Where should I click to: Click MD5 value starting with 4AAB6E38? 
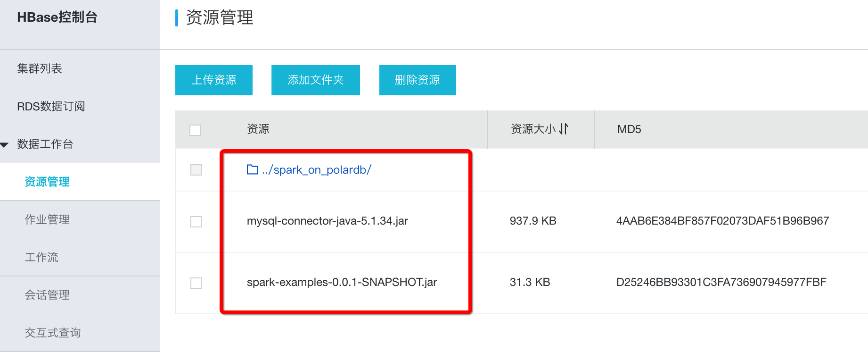(722, 221)
